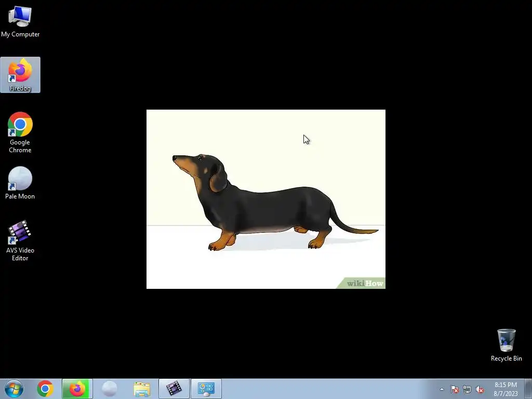Open the AVS Video Editor desktop shortcut
The height and width of the screenshot is (399, 532).
click(x=20, y=241)
